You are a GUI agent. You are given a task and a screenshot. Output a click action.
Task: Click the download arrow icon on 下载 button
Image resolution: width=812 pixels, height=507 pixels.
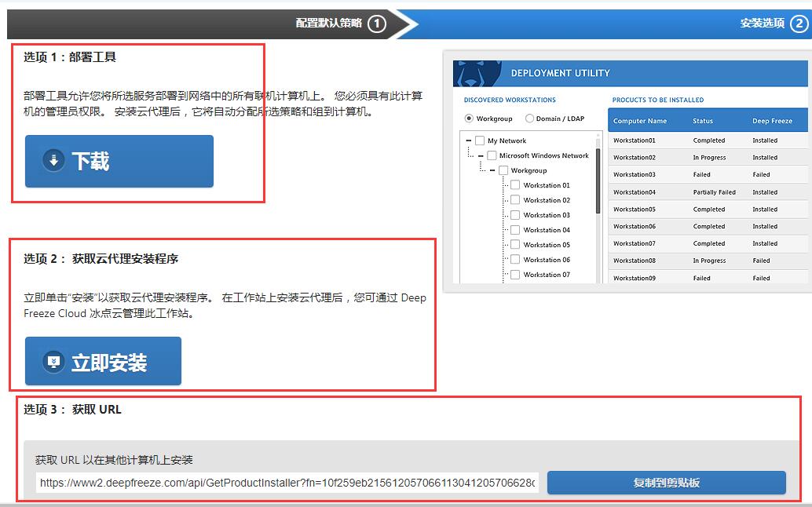coord(53,161)
